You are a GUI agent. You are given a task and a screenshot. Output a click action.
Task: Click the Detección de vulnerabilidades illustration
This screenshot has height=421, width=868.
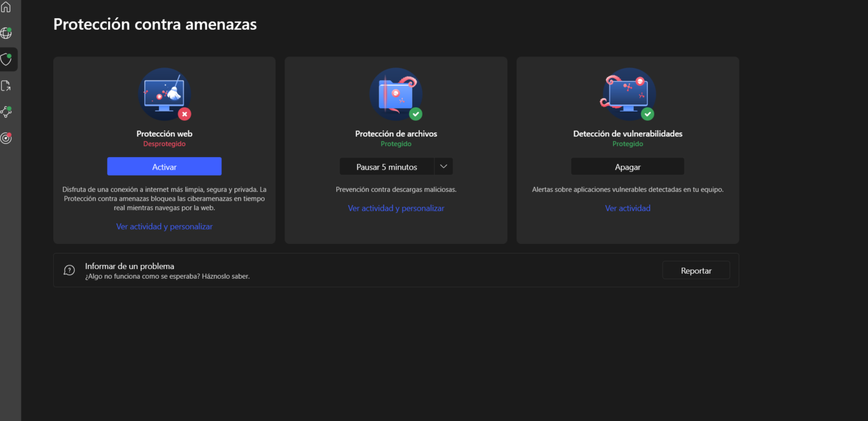627,94
